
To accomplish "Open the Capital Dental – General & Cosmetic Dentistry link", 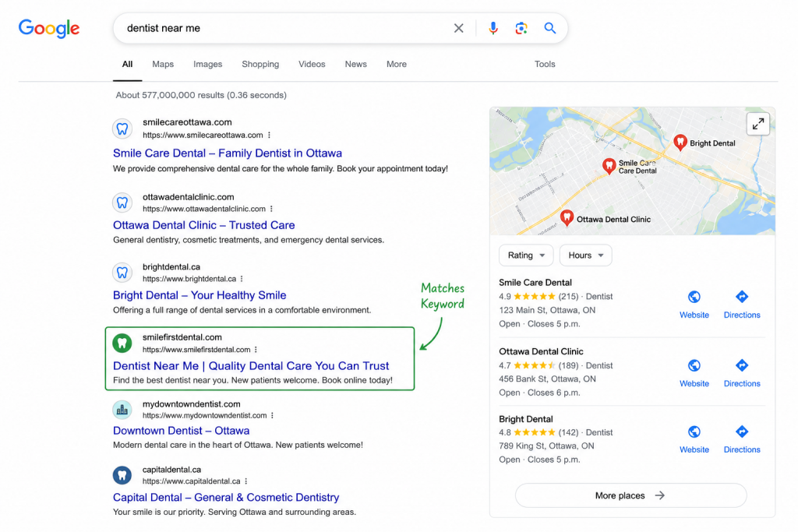I will click(226, 498).
